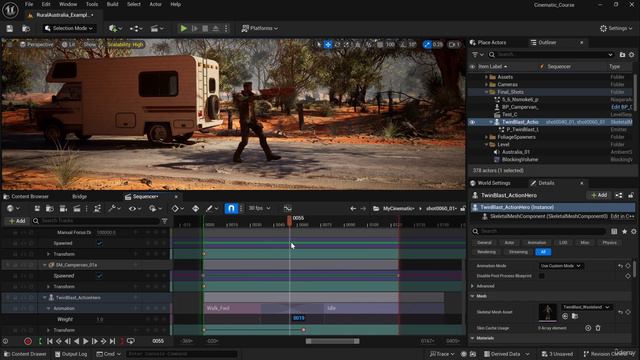Start Play in Editor with green arrow
This screenshot has width=640, height=360.
pyautogui.click(x=184, y=28)
